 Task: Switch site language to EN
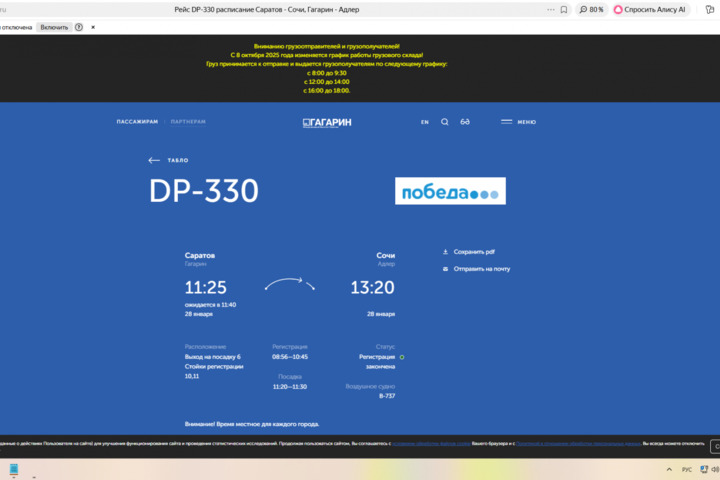coord(425,122)
